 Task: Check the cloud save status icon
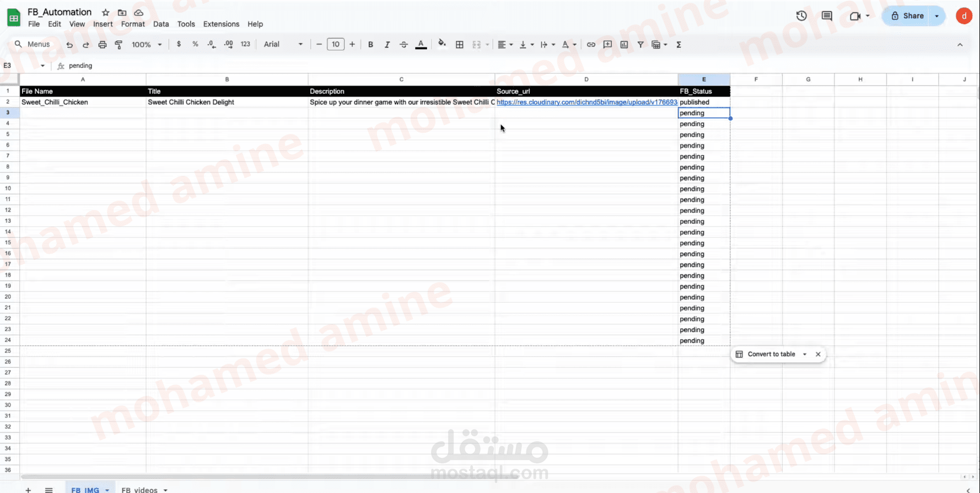coord(139,12)
